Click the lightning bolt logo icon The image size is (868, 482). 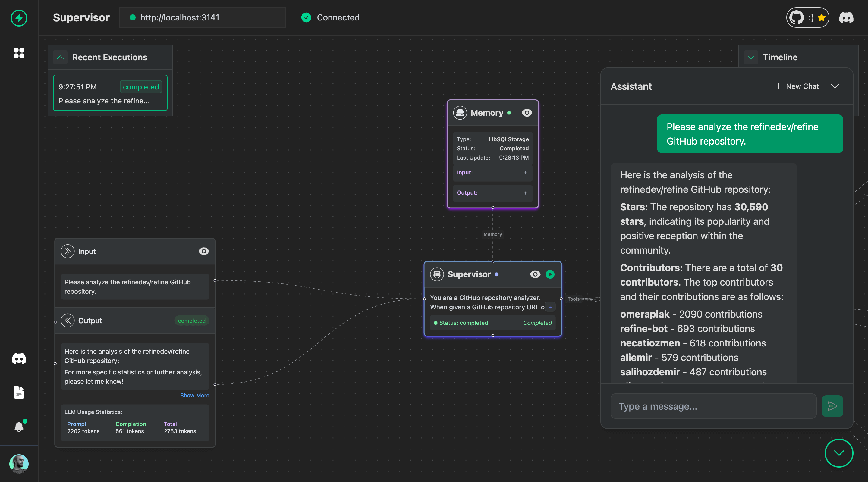[19, 18]
